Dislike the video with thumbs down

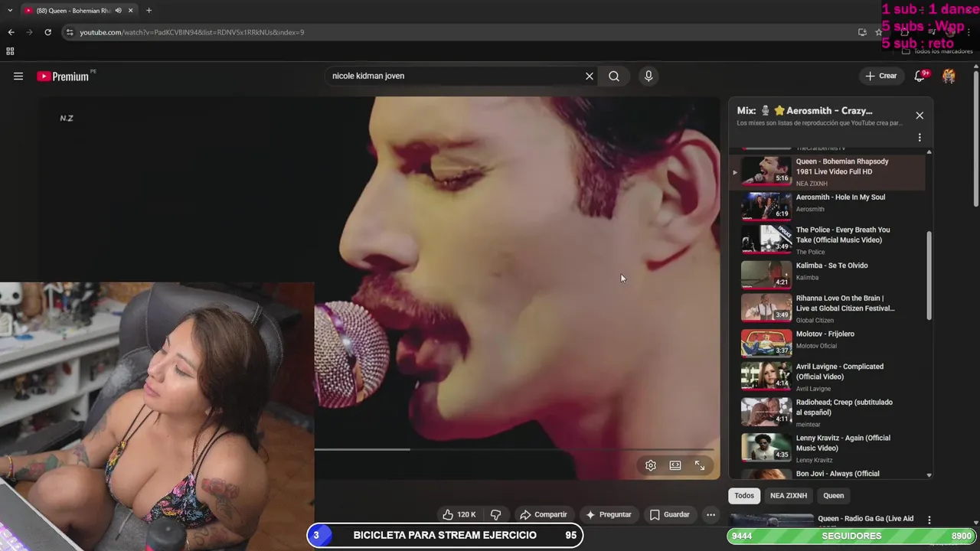point(495,514)
